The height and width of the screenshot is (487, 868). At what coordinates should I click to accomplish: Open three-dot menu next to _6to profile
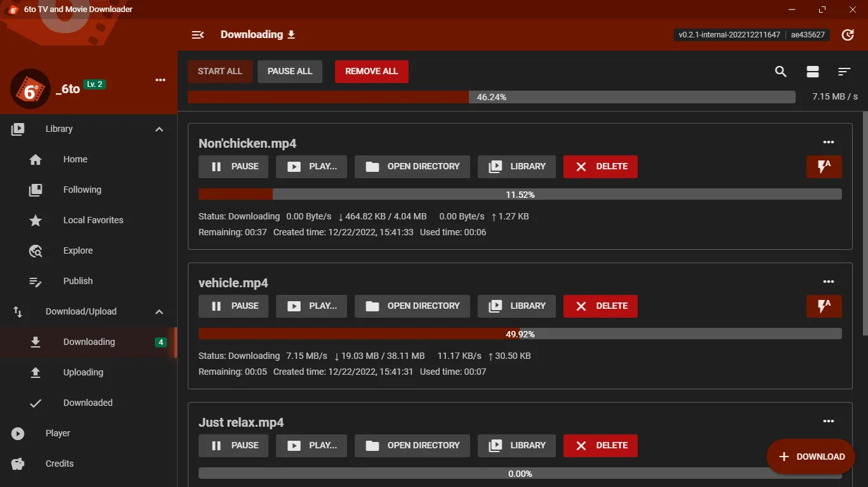(x=161, y=80)
